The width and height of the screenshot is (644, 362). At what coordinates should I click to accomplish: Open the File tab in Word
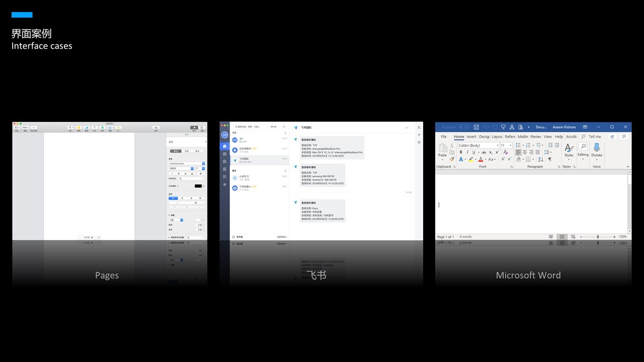coord(444,137)
